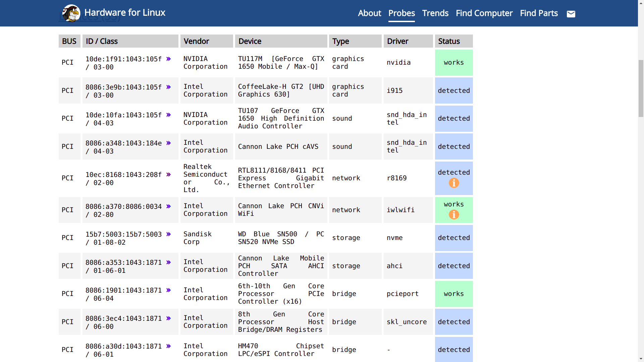Click the Hardware for Linux penguin logo
Screen dimensions: 644x362
coord(71,13)
